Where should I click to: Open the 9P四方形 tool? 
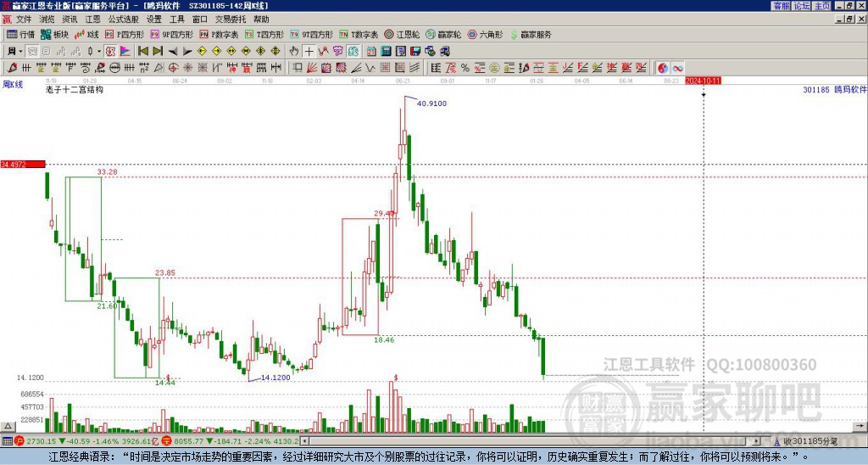[x=171, y=34]
